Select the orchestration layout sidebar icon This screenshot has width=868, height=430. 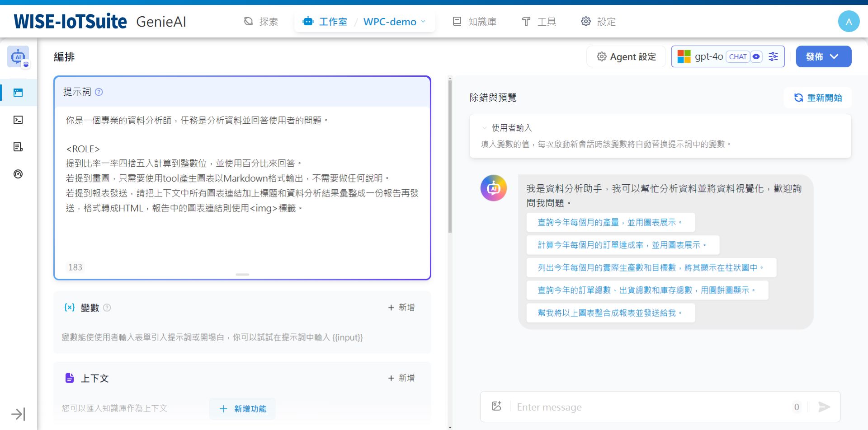(18, 93)
